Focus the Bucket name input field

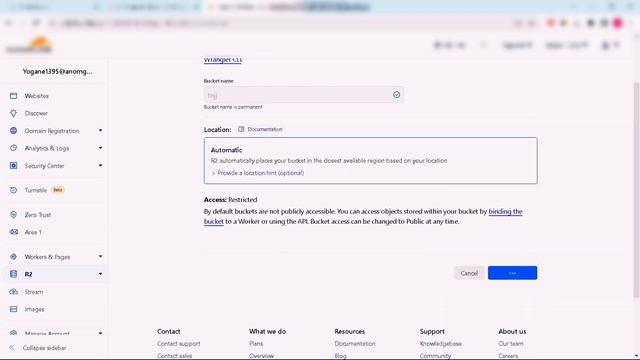coord(304,95)
